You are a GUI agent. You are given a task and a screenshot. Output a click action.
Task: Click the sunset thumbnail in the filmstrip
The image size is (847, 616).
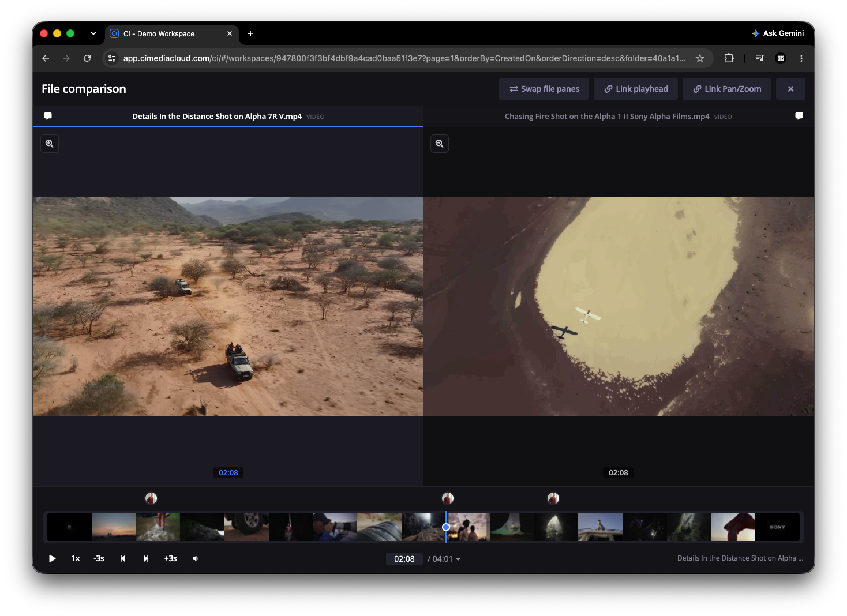tap(114, 527)
